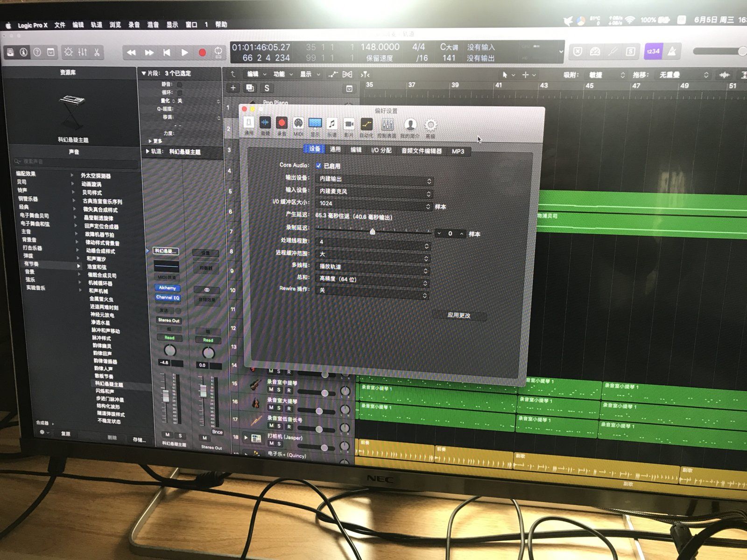Screen dimensions: 747x560
Task: Toggle the metronome button
Action: (x=672, y=51)
